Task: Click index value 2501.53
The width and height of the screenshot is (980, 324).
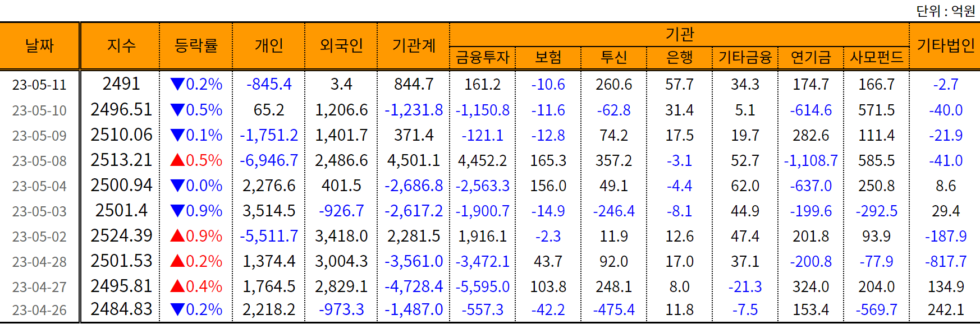Action: pyautogui.click(x=121, y=261)
